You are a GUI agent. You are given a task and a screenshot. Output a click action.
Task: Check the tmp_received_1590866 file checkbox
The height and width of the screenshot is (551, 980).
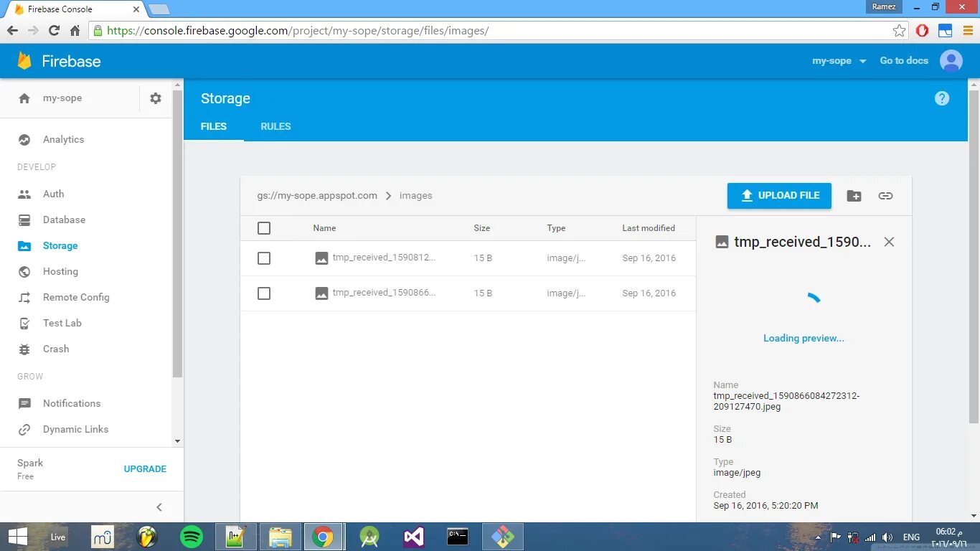click(264, 293)
